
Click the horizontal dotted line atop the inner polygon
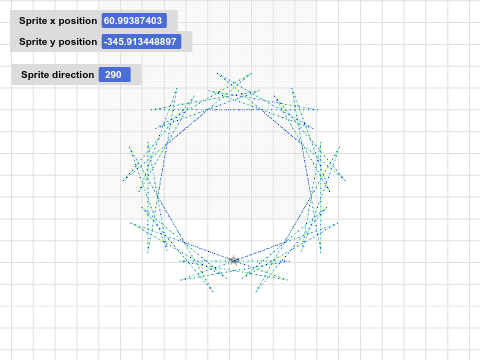(234, 109)
